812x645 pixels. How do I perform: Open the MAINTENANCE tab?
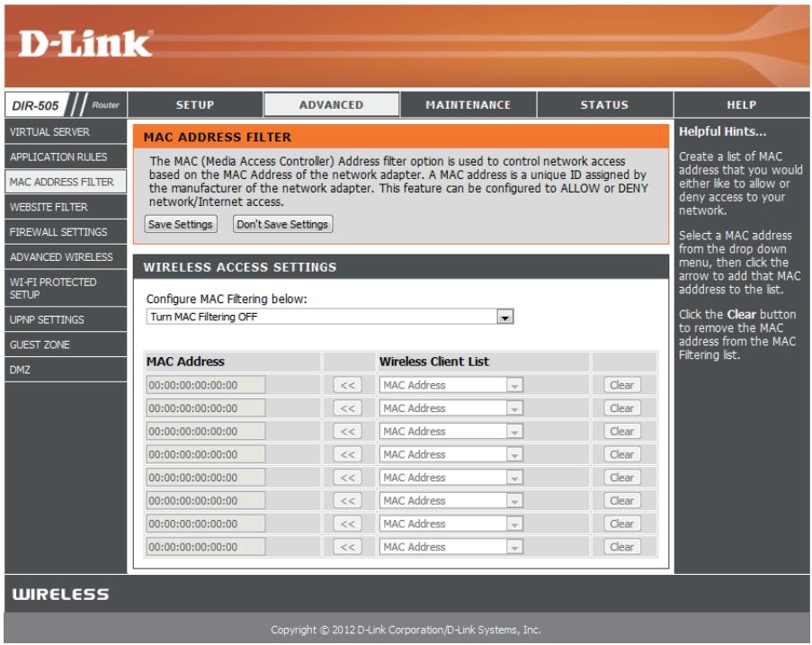coord(468,104)
